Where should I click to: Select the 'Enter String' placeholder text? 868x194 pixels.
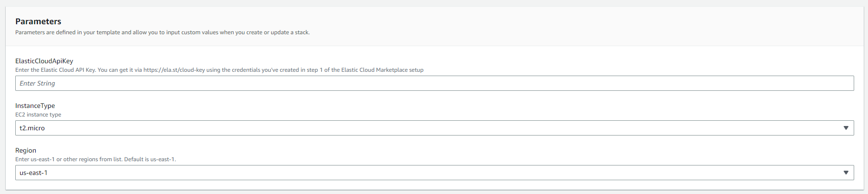click(37, 83)
